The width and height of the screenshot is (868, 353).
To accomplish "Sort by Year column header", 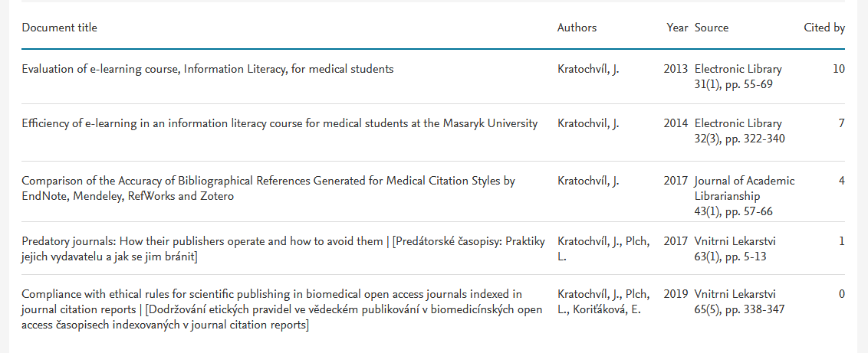I will coord(677,28).
